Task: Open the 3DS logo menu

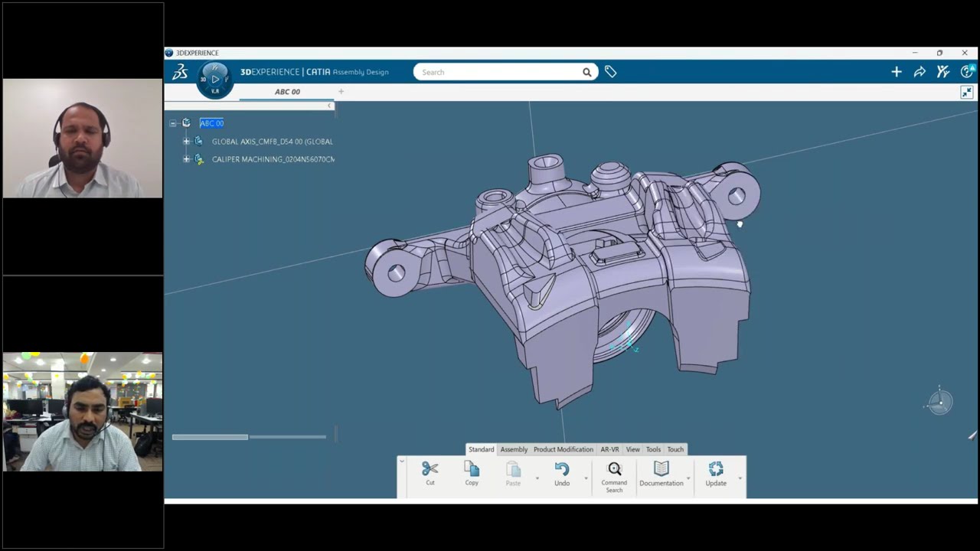Action: click(180, 72)
